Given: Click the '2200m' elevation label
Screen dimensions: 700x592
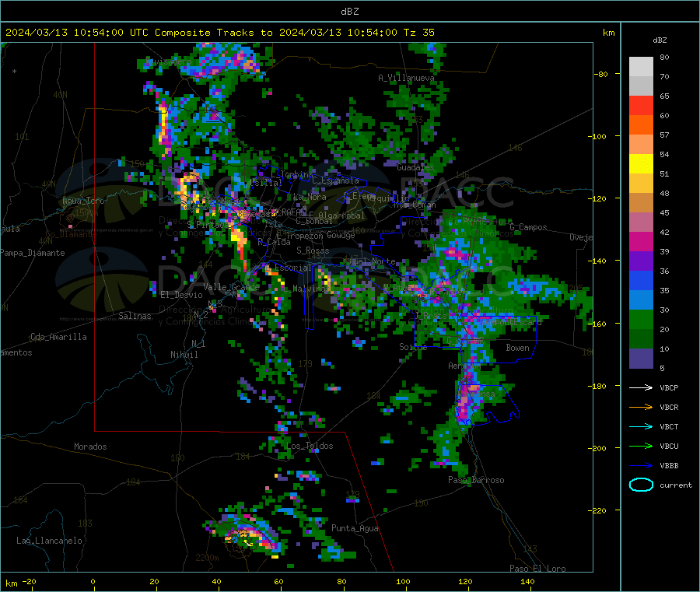Looking at the screenshot, I should point(207,558).
